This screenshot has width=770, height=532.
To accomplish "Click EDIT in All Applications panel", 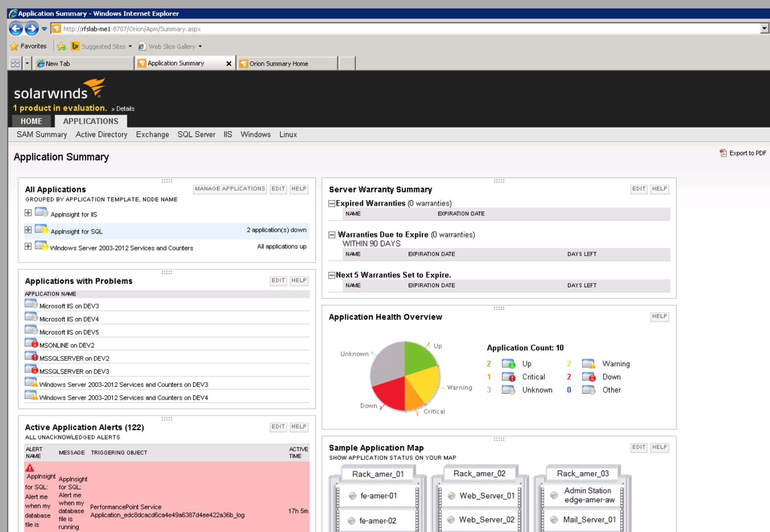I will (278, 189).
